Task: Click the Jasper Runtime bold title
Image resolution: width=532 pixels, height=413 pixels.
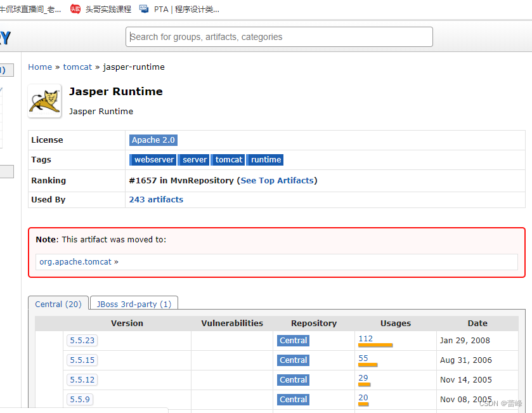Action: pyautogui.click(x=115, y=91)
